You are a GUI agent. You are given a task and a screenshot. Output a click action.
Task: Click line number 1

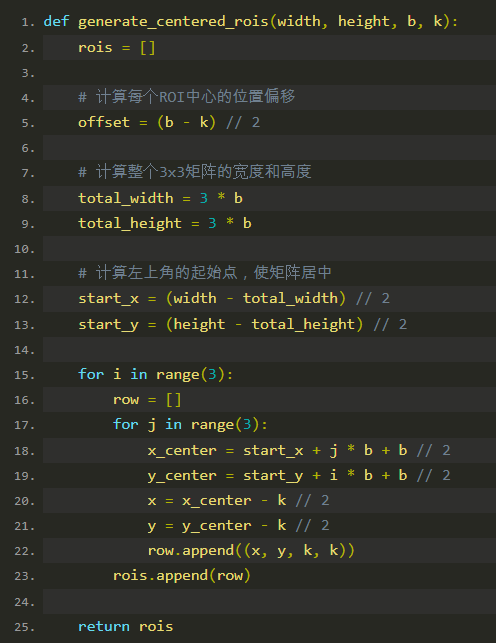coord(28,23)
